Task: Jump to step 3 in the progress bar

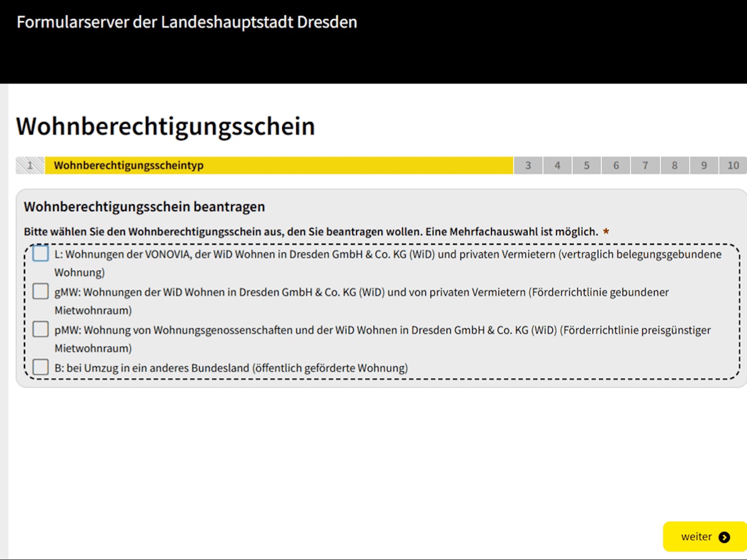Action: tap(528, 165)
